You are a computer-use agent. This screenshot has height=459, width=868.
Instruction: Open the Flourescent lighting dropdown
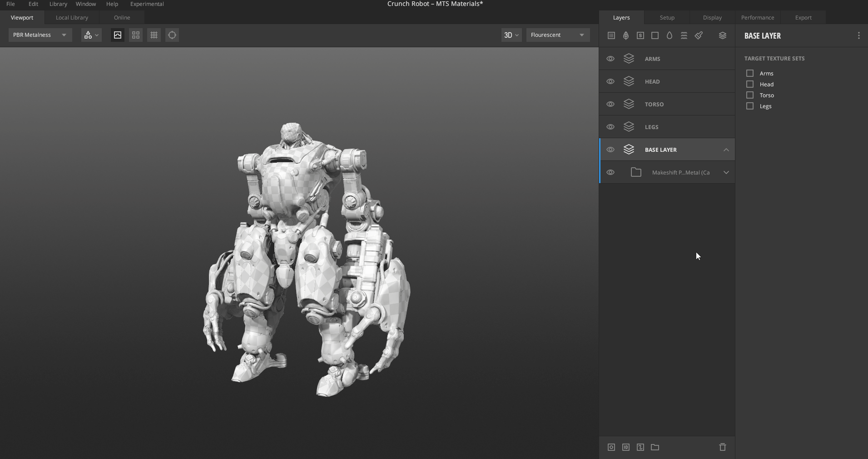[558, 35]
